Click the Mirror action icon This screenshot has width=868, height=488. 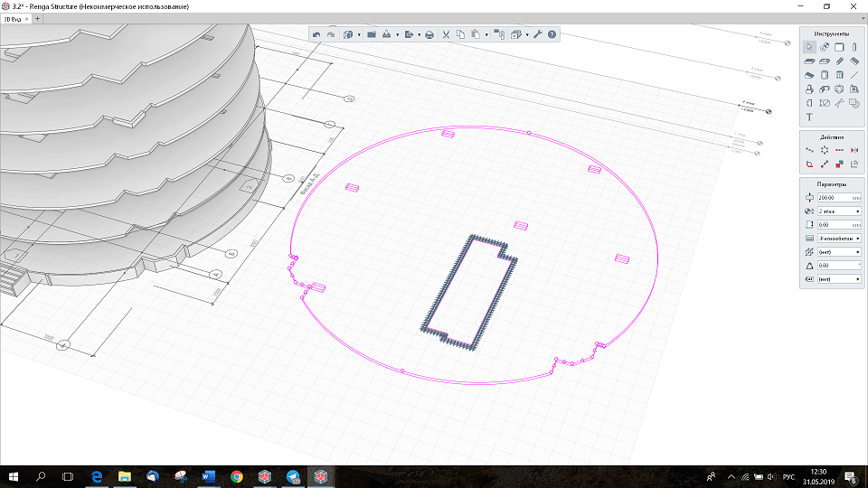(x=854, y=150)
